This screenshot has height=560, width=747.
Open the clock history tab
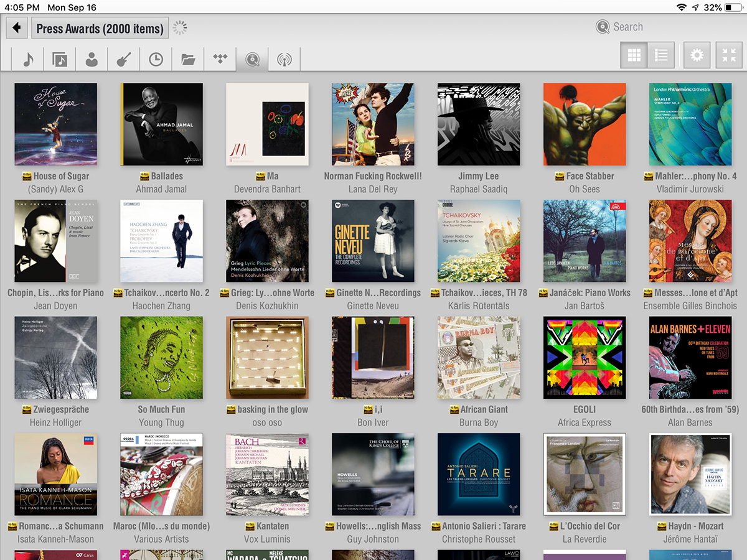coord(156,59)
